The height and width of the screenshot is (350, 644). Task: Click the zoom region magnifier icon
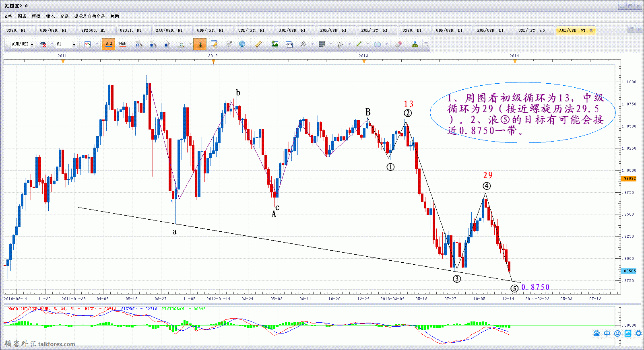[181, 44]
